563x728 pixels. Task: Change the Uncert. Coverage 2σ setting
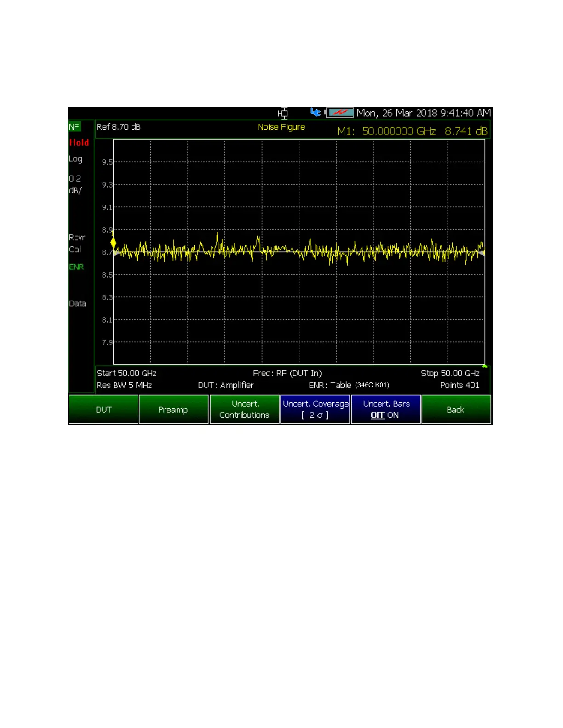pos(315,409)
